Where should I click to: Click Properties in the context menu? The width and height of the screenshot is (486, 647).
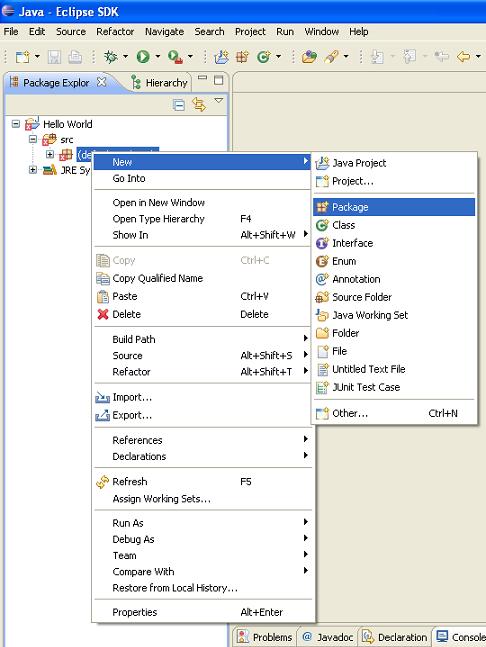click(x=202, y=612)
